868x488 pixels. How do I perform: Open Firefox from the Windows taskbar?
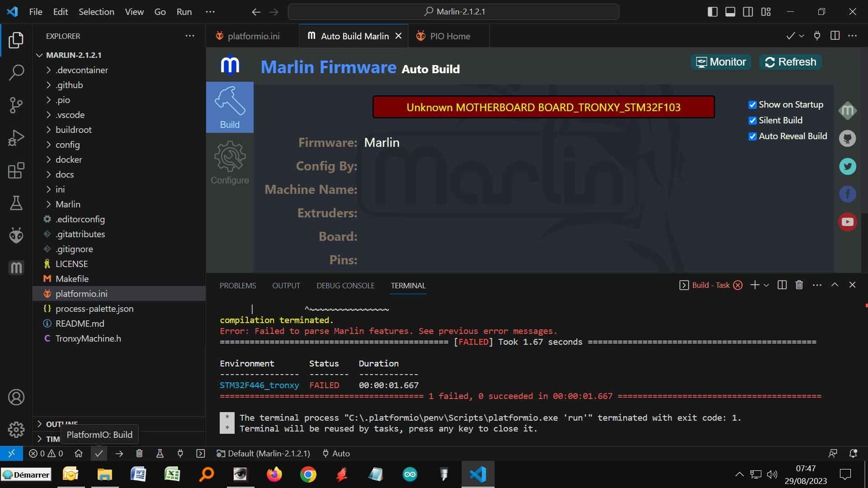click(x=274, y=474)
